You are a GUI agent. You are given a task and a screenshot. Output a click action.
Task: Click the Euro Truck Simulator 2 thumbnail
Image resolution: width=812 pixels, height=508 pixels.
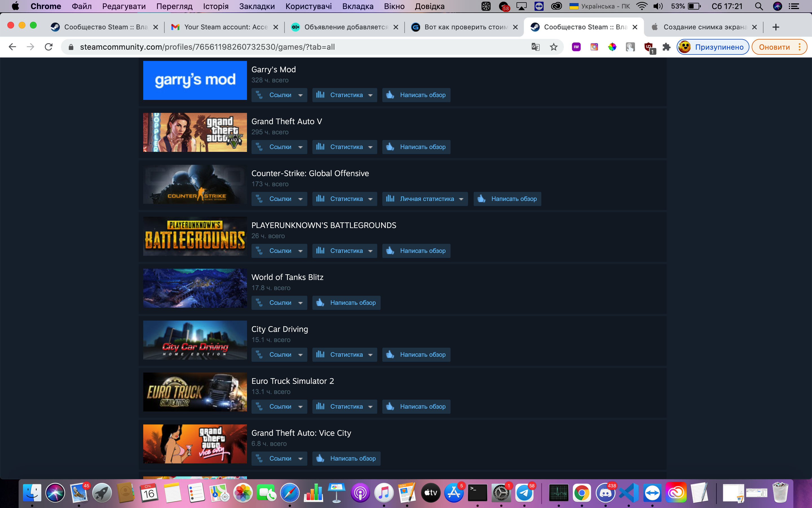(195, 392)
